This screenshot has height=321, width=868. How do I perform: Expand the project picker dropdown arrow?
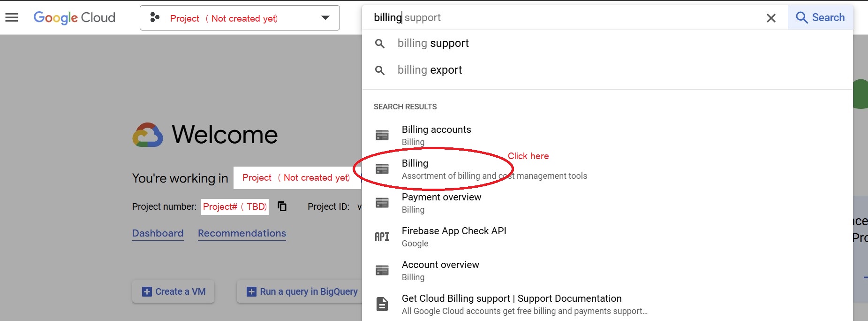coord(325,18)
